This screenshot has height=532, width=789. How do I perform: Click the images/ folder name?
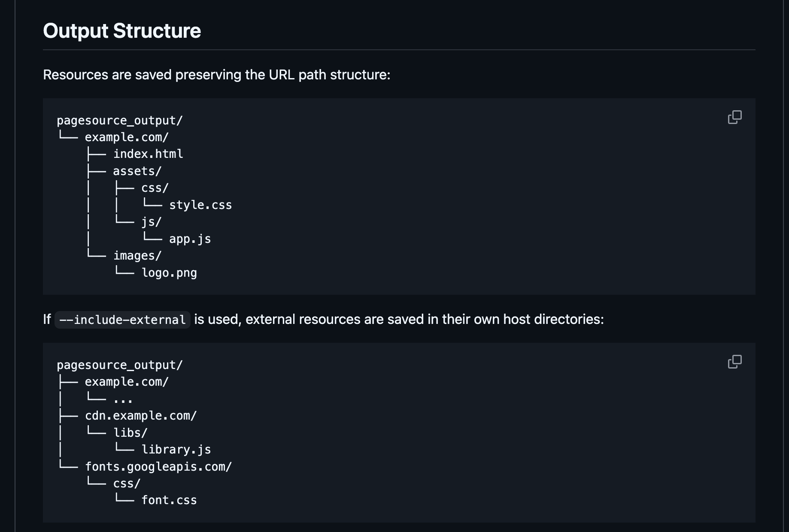[137, 255]
